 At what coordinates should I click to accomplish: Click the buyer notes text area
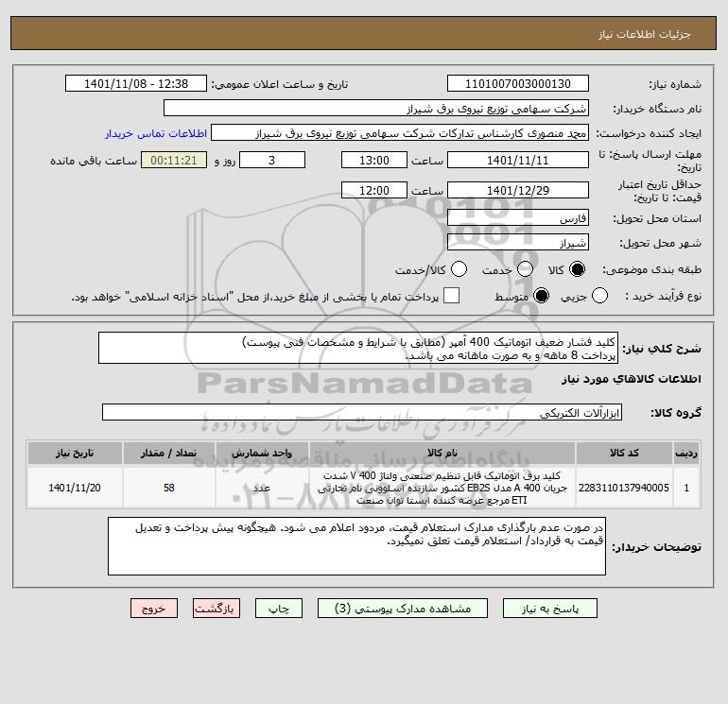click(x=356, y=546)
